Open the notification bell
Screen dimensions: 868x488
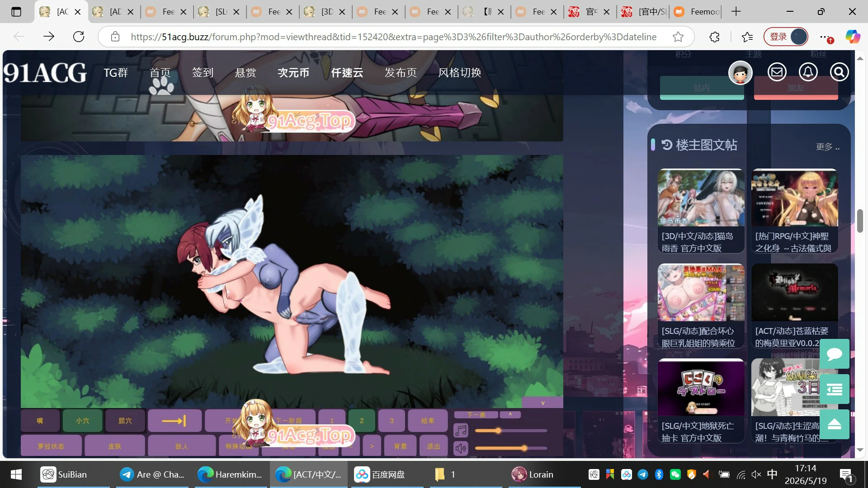tap(808, 72)
